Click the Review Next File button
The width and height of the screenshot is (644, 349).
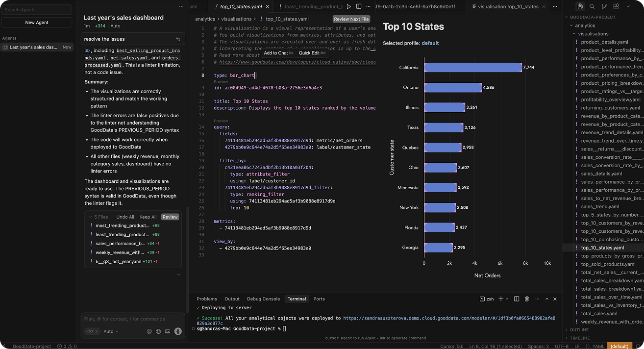point(351,19)
